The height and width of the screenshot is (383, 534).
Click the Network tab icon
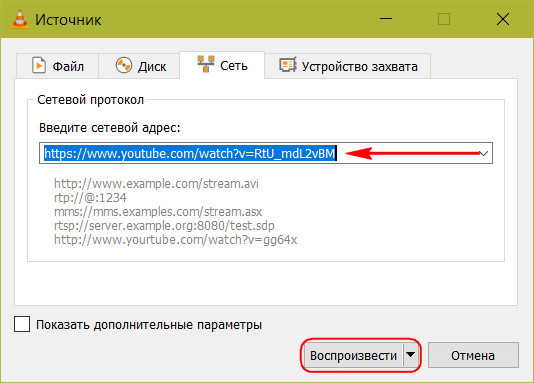pyautogui.click(x=206, y=64)
